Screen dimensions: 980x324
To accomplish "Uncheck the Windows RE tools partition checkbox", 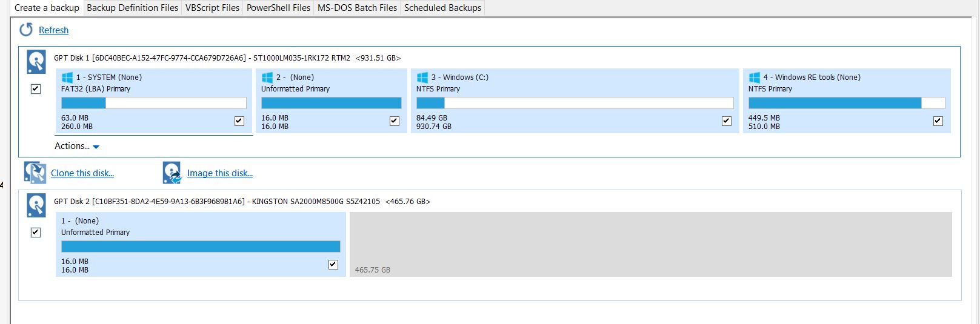I will tap(938, 121).
